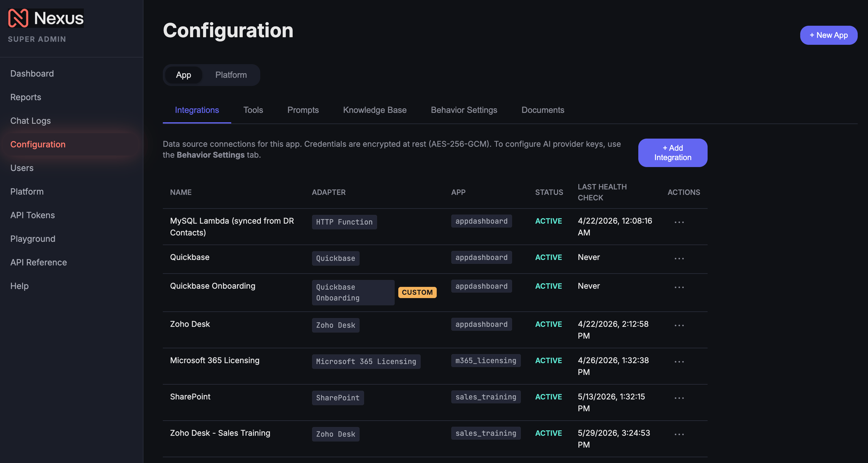Switch to the Tools tab
The width and height of the screenshot is (868, 463).
point(253,110)
